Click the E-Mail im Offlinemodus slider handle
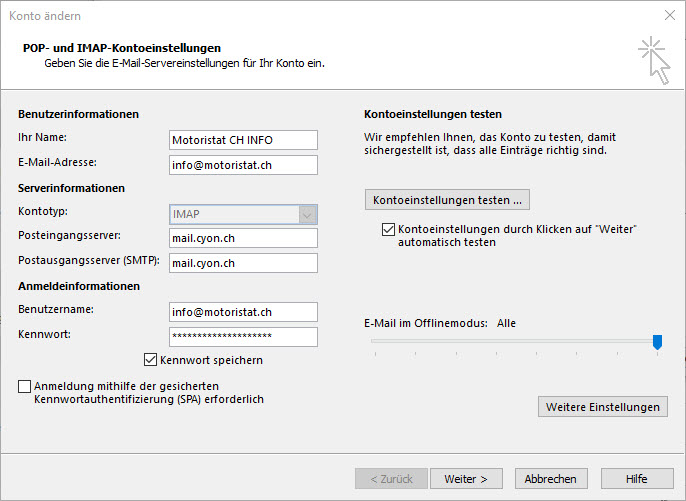The image size is (686, 501). [657, 342]
